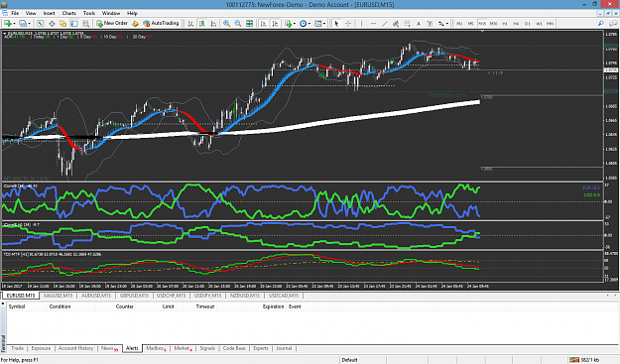Image resolution: width=620 pixels, height=364 pixels.
Task: Switch to Bar Chart display
Action: [190, 24]
